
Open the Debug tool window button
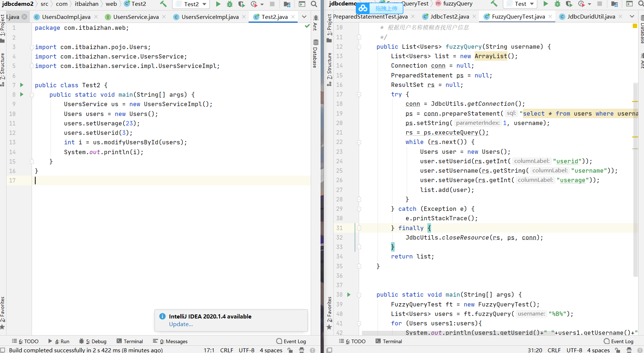93,341
